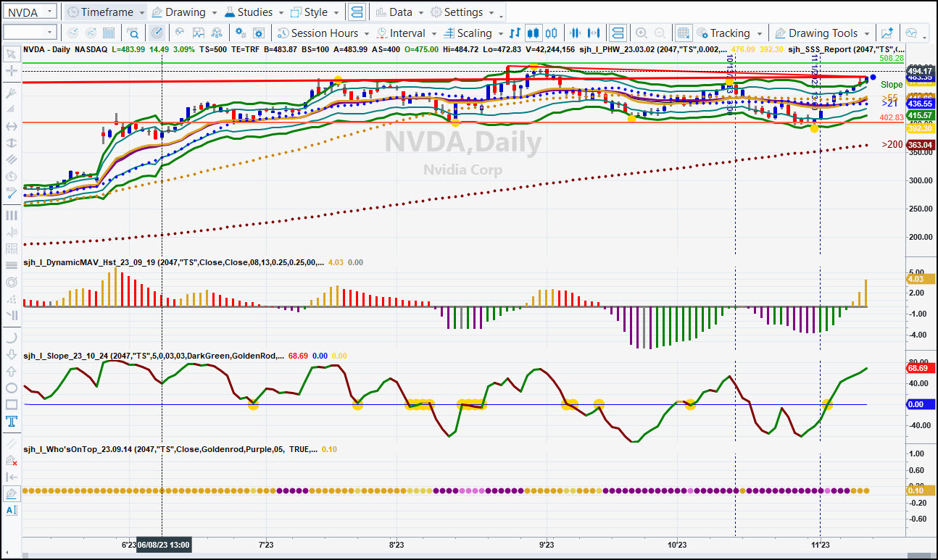Click the >200 moving average label

[892, 145]
